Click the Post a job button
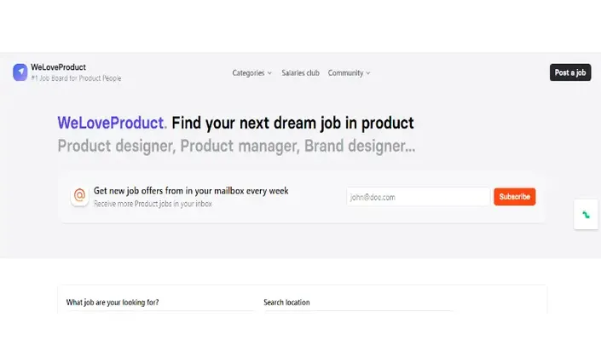 pyautogui.click(x=570, y=72)
